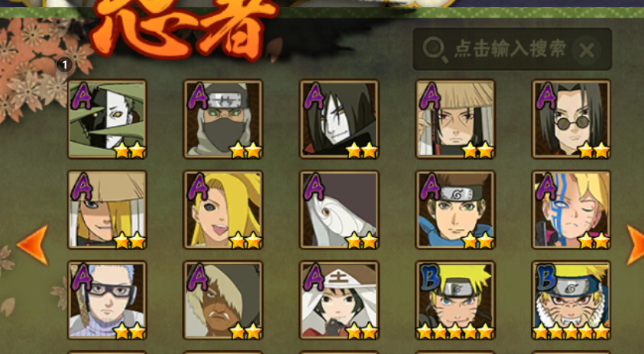The width and height of the screenshot is (644, 354).
Task: Select B-rank fanged Nine-Tails Naruto card
Action: [571, 301]
